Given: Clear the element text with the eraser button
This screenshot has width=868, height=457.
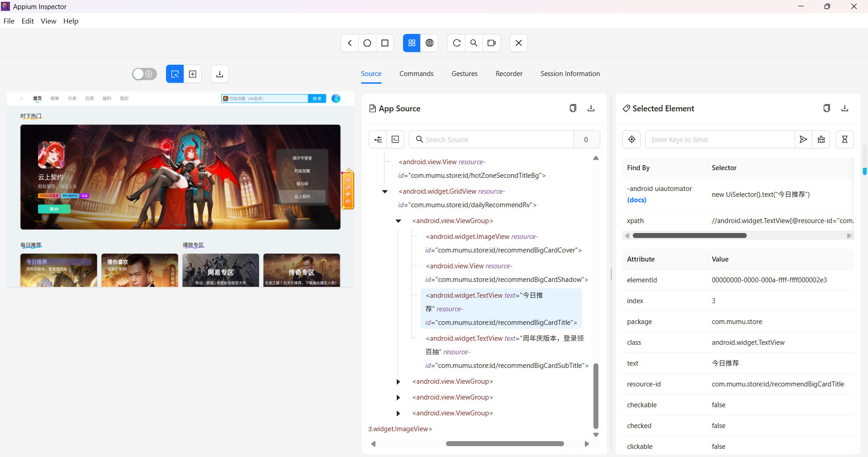Looking at the screenshot, I should [821, 139].
